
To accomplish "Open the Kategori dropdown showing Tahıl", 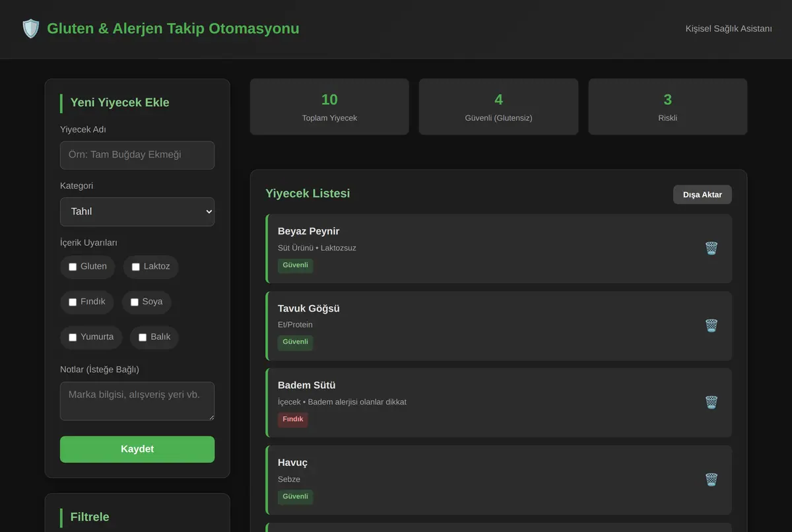I will (137, 212).
